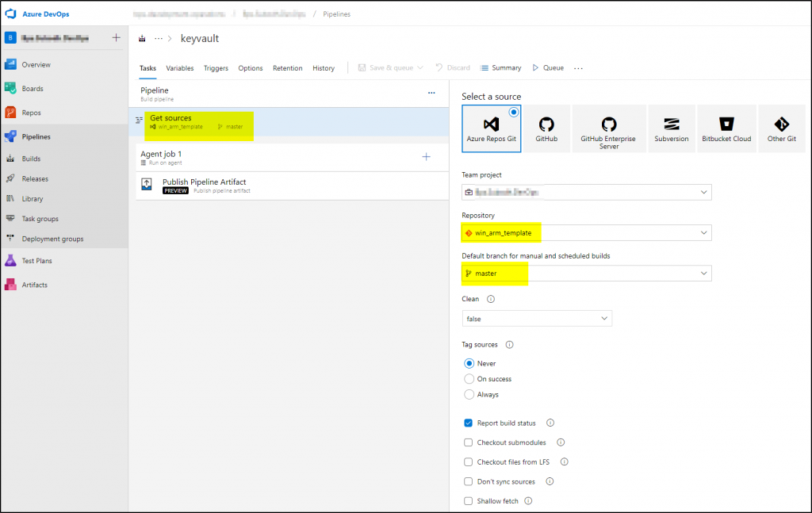Select the On success radio button

(469, 379)
